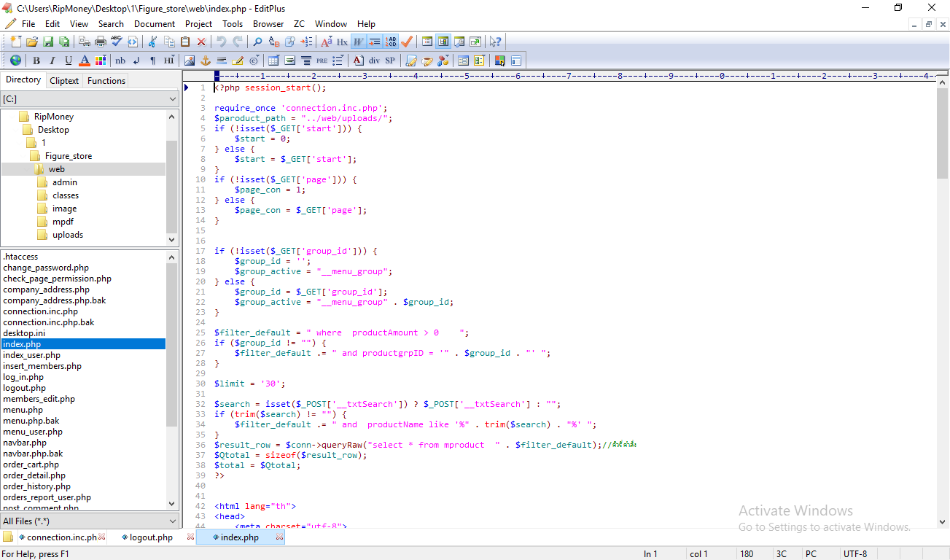Click the div tag icon
Screen dimensions: 950x560
374,61
